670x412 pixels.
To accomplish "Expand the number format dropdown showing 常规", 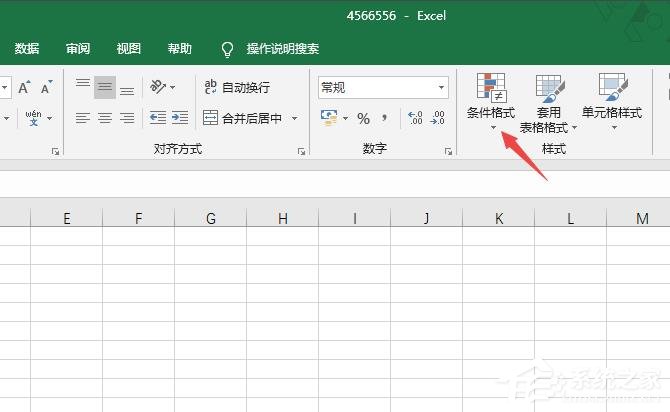I will (439, 88).
